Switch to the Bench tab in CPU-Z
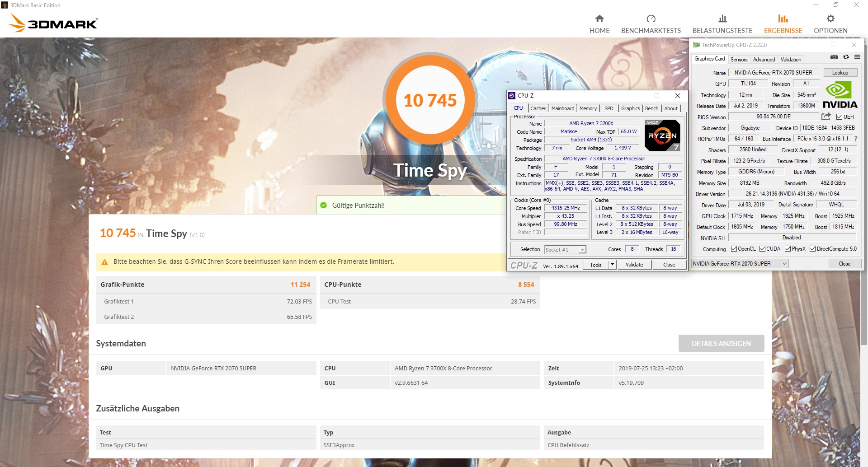Viewport: 868px width, 467px height. 651,108
